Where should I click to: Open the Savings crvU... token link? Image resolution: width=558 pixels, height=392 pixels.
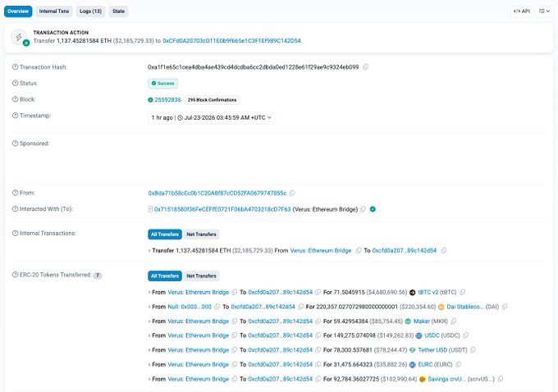446,379
